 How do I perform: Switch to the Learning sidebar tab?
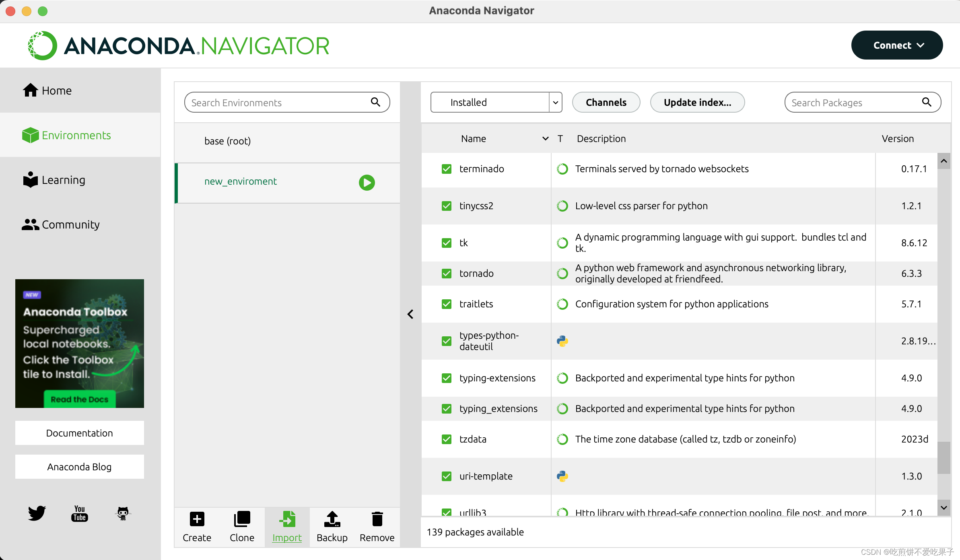63,180
